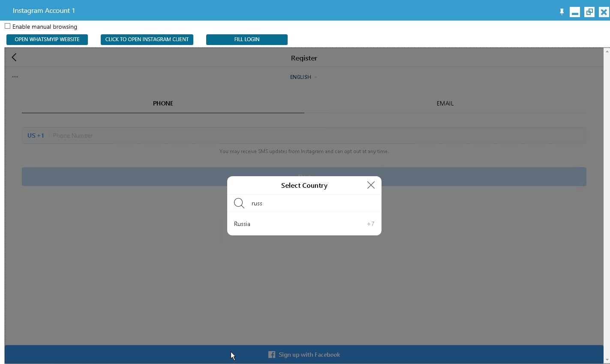
Task: Open the ENGLISH language dropdown
Action: (x=303, y=77)
